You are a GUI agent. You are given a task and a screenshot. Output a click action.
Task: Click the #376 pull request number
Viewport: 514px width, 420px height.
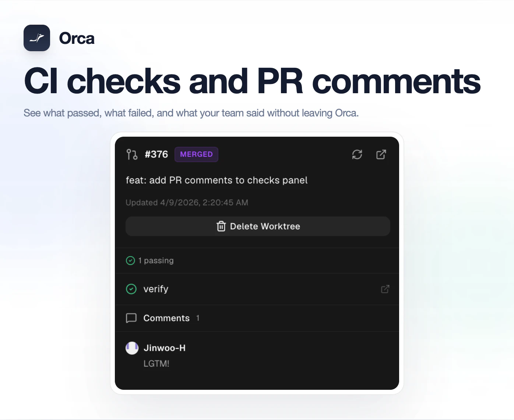(x=156, y=154)
